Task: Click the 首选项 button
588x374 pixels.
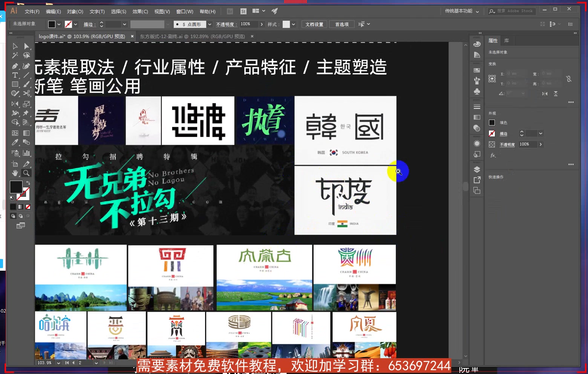Action: 342,24
